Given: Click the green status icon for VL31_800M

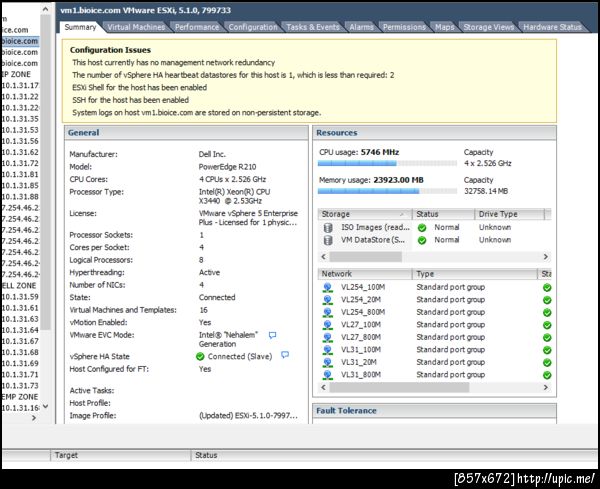Looking at the screenshot, I should click(547, 375).
